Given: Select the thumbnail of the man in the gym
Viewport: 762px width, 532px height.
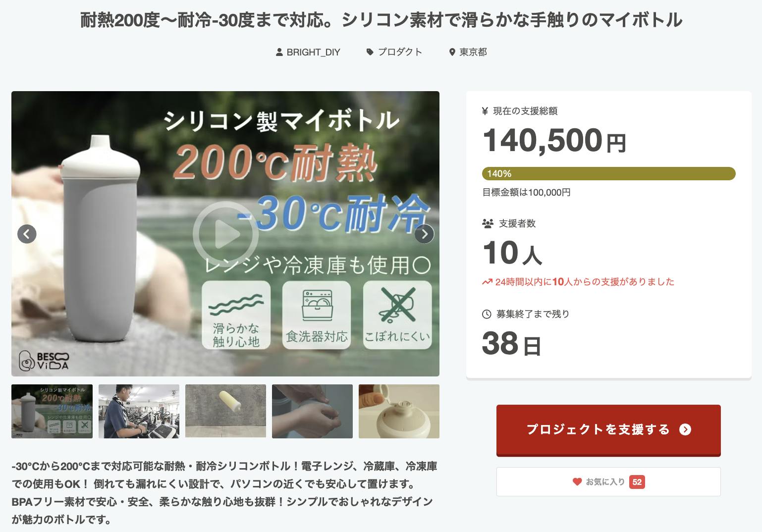Looking at the screenshot, I should pos(139,411).
